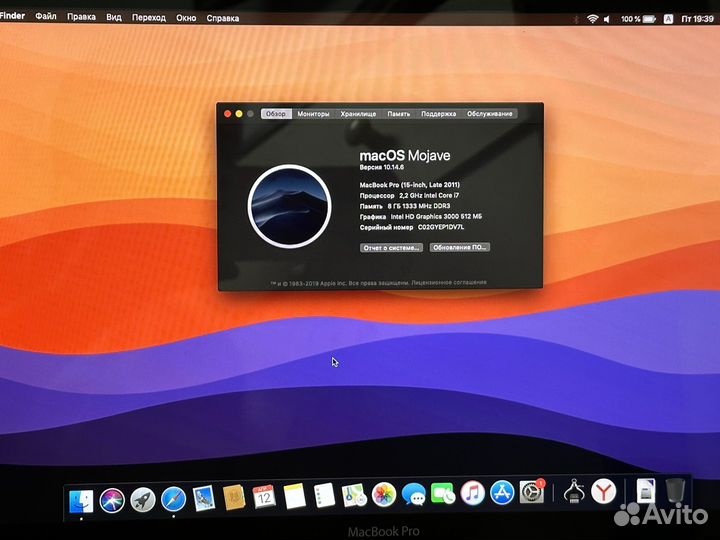
Task: Switch to the Память tab
Action: pos(399,113)
